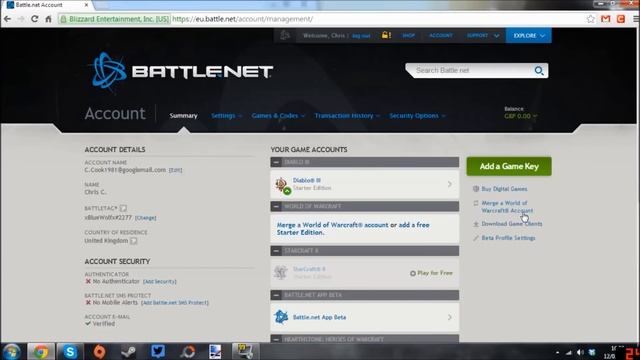Click the search magnifier icon
Image resolution: width=640 pixels, height=360 pixels.
click(539, 71)
